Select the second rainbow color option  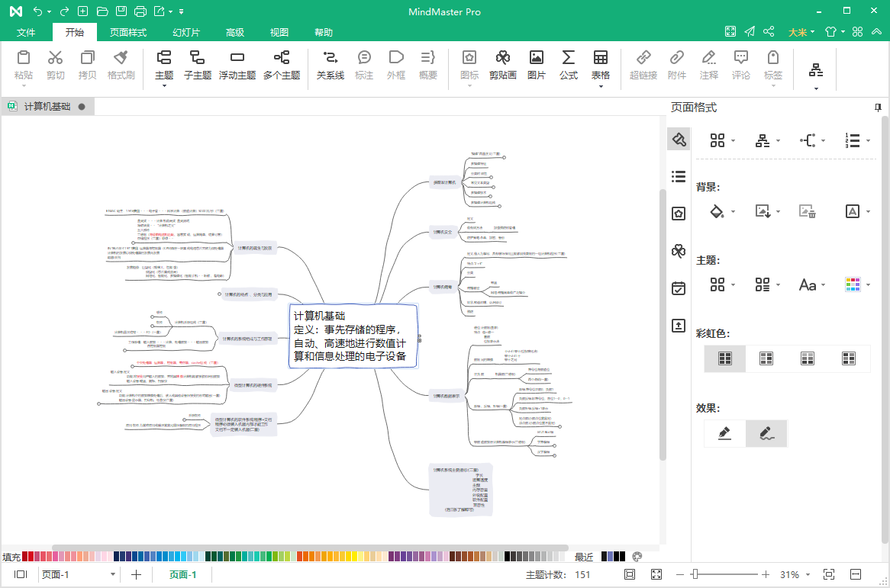766,358
